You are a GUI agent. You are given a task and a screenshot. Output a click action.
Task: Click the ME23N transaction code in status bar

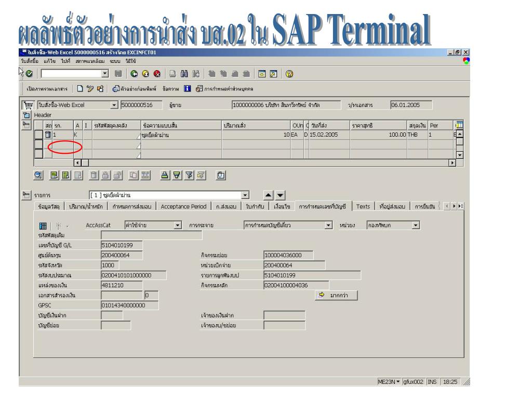tap(389, 382)
